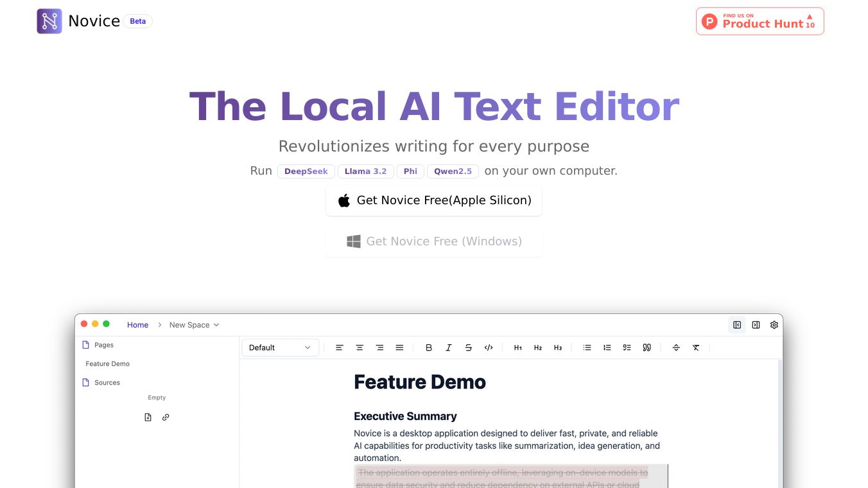This screenshot has width=868, height=488.
Task: Insert a task checklist
Action: [x=627, y=347]
